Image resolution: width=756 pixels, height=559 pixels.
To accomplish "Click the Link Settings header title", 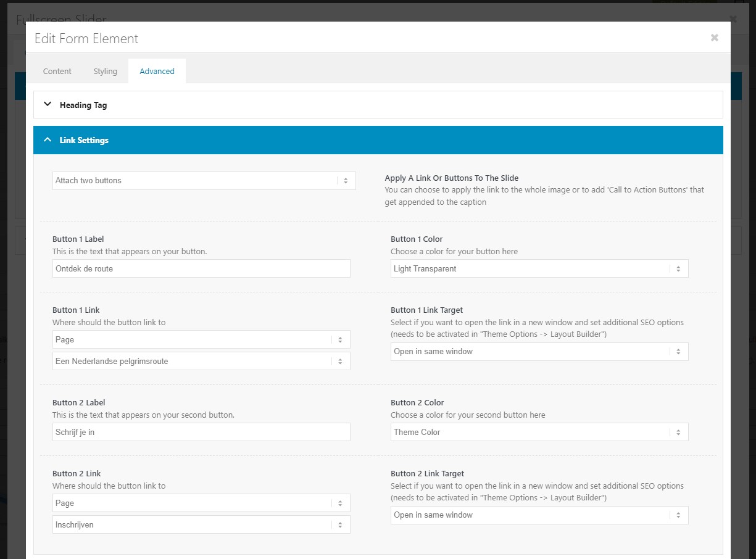I will click(x=84, y=140).
